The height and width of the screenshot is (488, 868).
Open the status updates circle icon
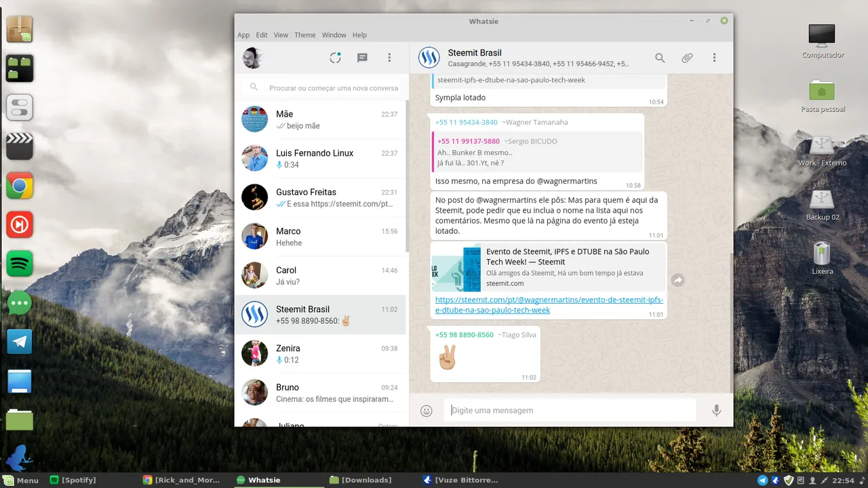pyautogui.click(x=335, y=58)
